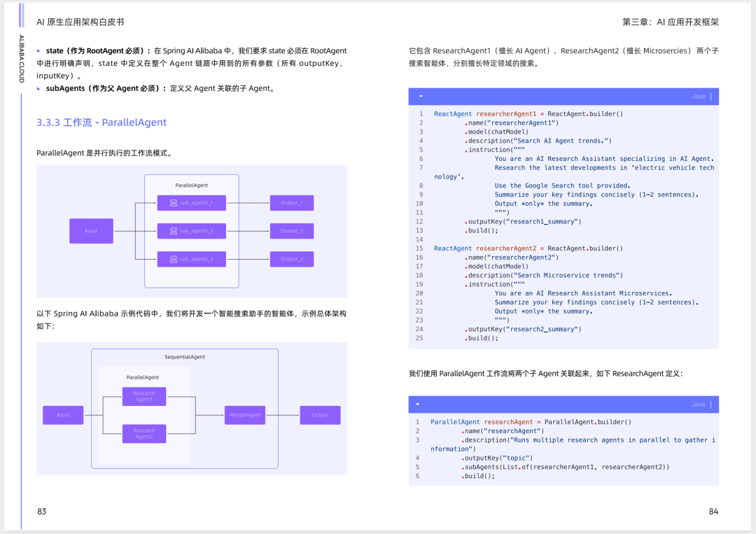This screenshot has width=756, height=534.
Task: Click code line .outputKey("research1_summary")
Action: point(523,222)
